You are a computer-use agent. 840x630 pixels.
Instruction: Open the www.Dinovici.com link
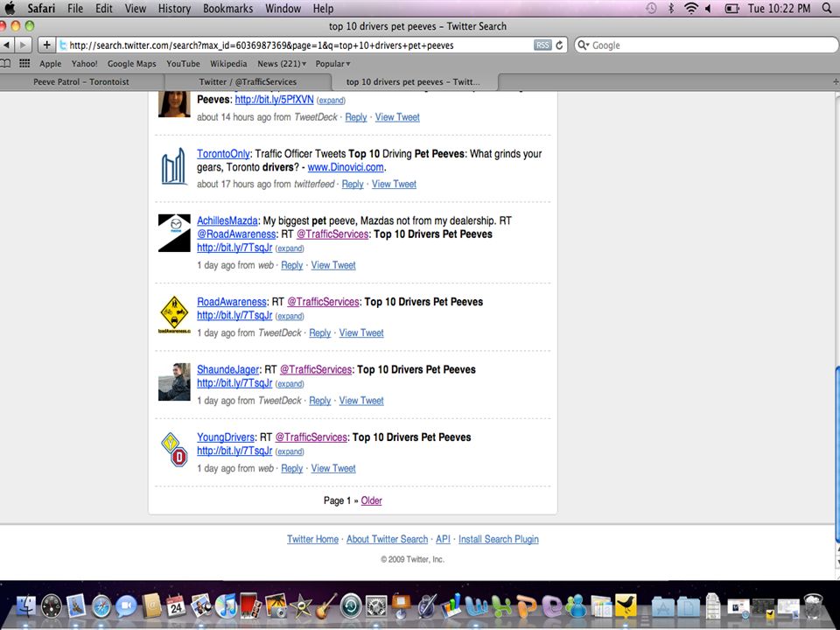[x=346, y=167]
